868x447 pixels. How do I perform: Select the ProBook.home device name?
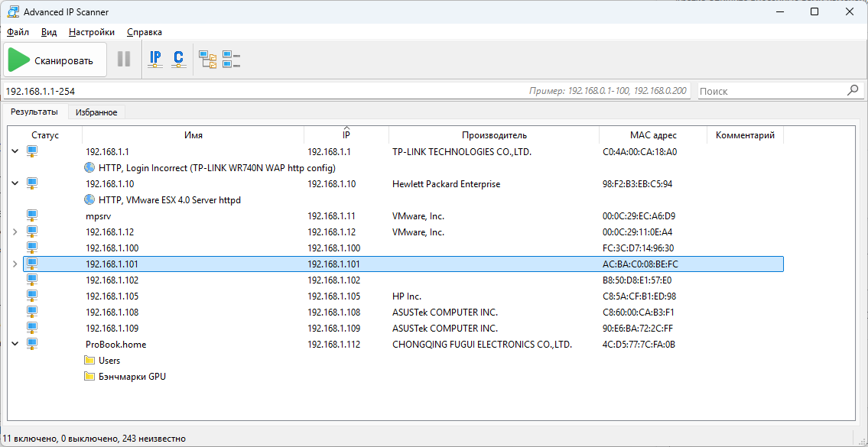pyautogui.click(x=115, y=344)
